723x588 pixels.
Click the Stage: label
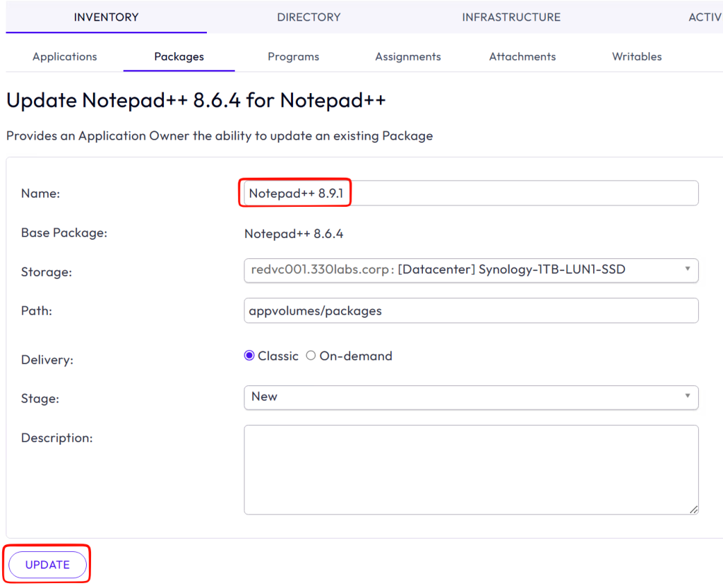point(40,398)
